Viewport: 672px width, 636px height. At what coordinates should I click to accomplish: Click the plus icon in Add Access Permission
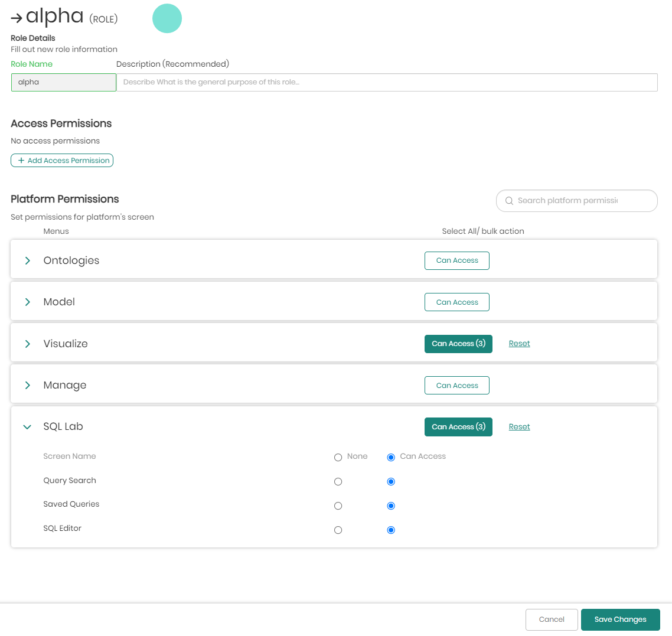[21, 161]
